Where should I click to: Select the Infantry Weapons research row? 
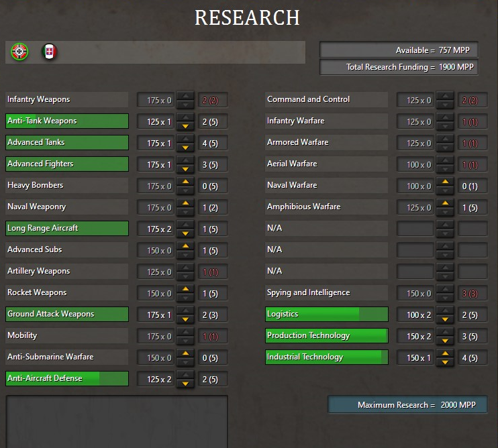pyautogui.click(x=67, y=100)
